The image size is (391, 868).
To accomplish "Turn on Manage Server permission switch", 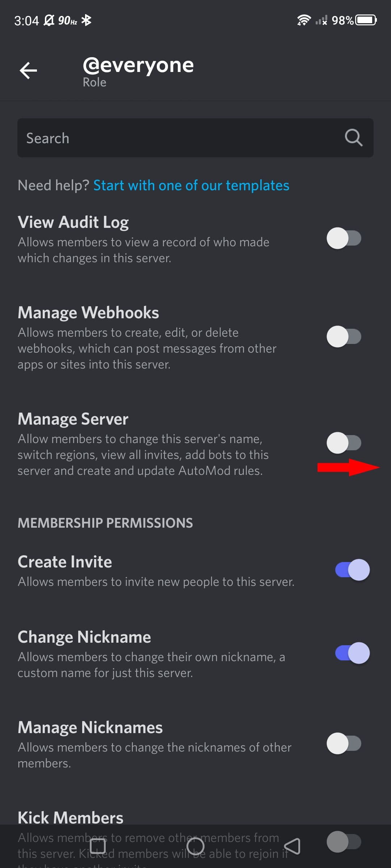I will coord(344,443).
